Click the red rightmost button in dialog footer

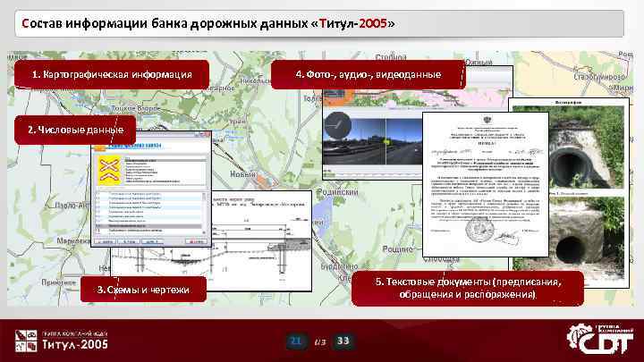pos(196,241)
